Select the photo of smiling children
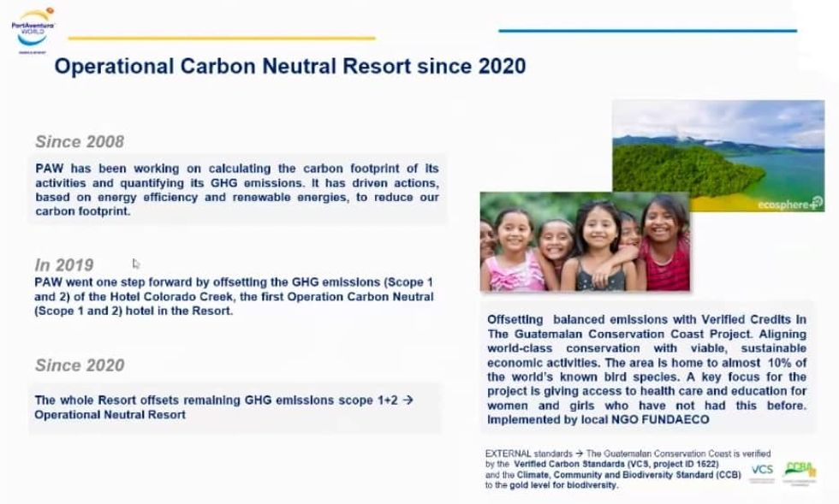839x504 pixels. click(584, 242)
